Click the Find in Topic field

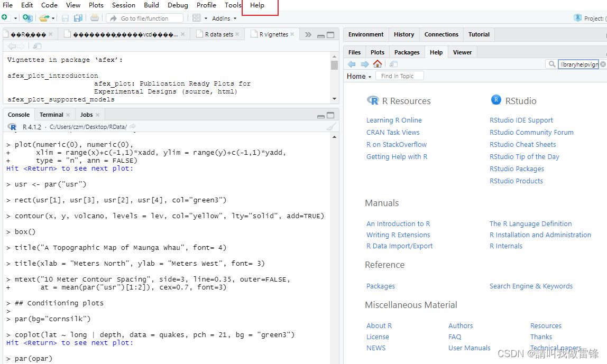[x=400, y=76]
